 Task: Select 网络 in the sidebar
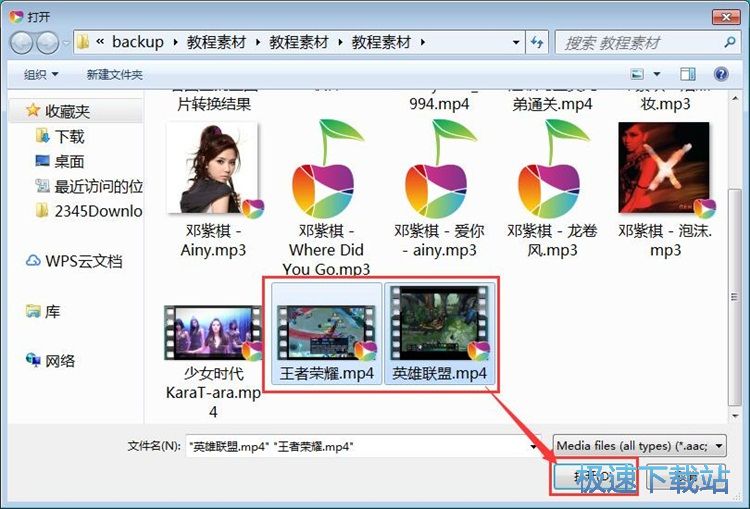coord(51,361)
